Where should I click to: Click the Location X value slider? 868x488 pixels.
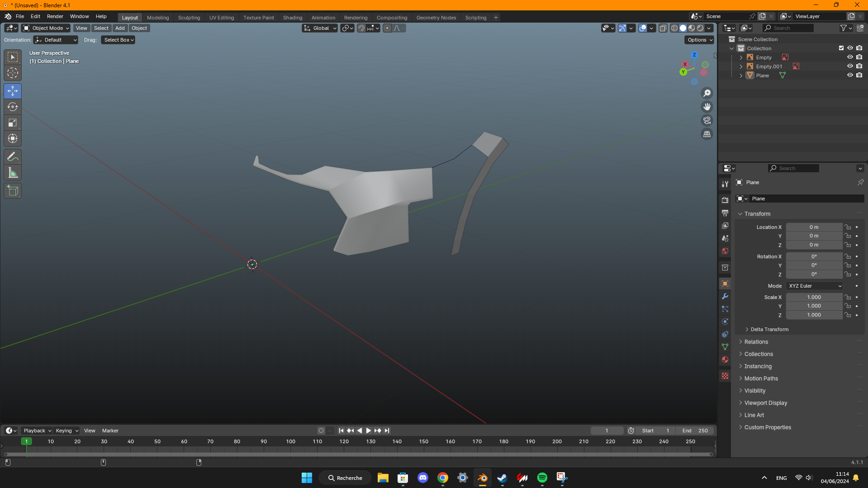pyautogui.click(x=814, y=227)
